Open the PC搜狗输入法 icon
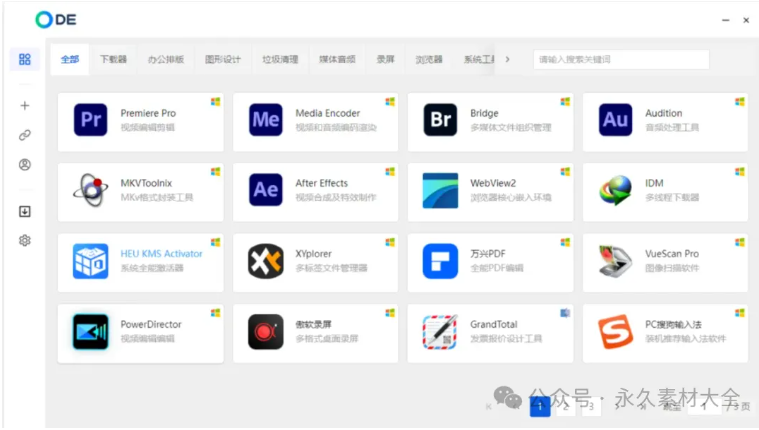The height and width of the screenshot is (430, 759). tap(615, 332)
